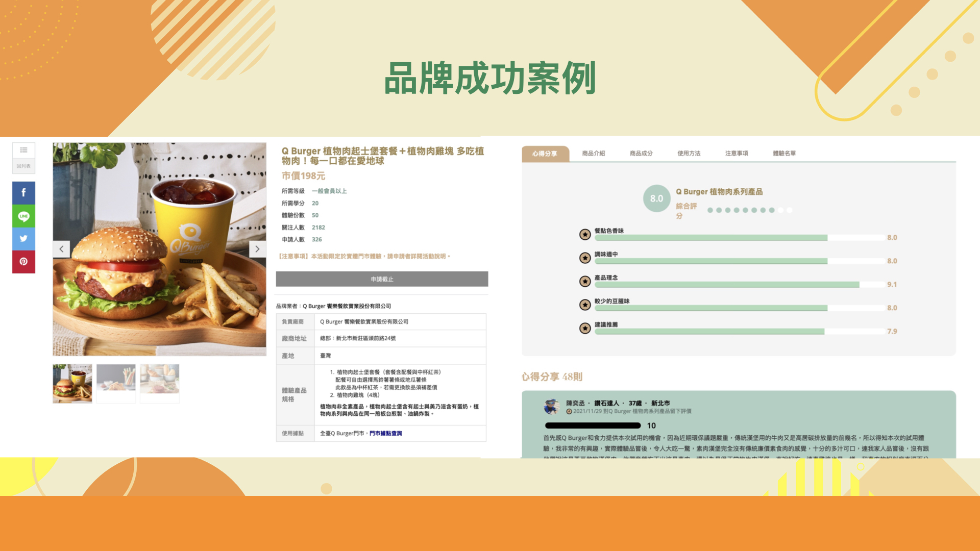
Task: Open the 商品介紹 tab
Action: pyautogui.click(x=594, y=153)
